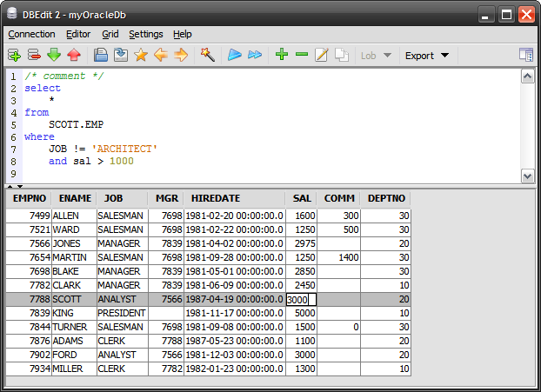This screenshot has height=392, width=541.
Task: Click the green plus insert row icon
Action: coord(281,55)
